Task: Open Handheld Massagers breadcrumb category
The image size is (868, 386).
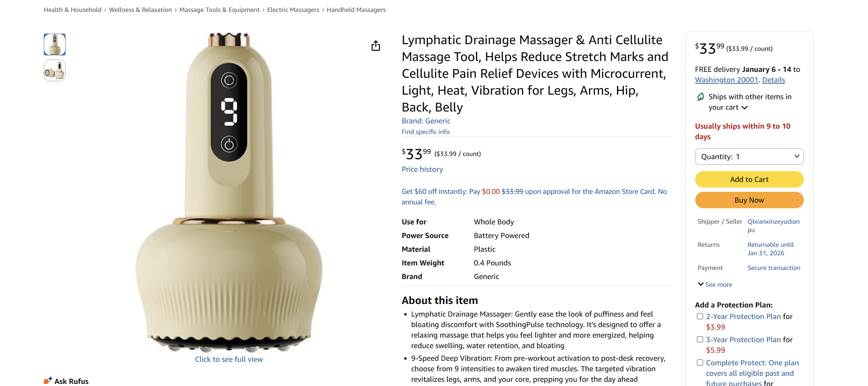Action: [356, 10]
